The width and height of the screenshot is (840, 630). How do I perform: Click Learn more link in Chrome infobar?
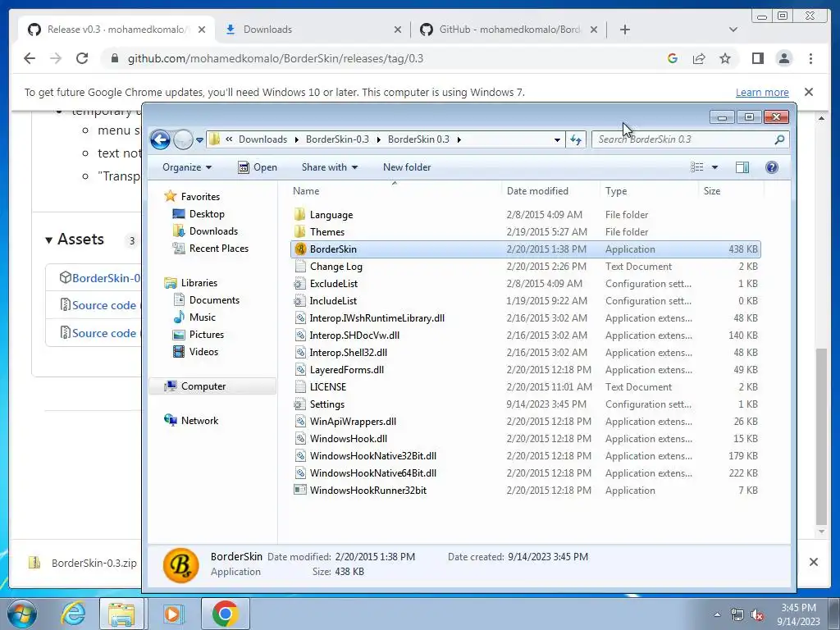(762, 92)
